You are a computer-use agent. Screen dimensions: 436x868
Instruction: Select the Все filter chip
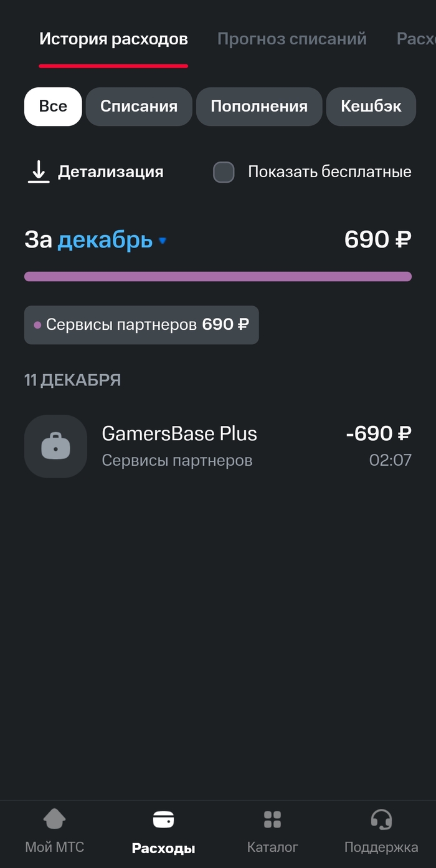click(53, 107)
